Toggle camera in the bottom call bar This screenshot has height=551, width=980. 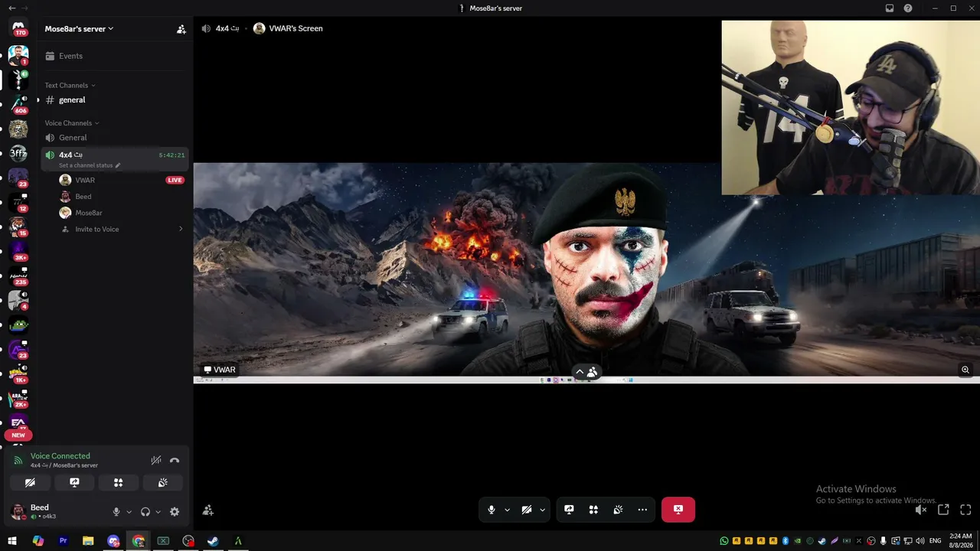pos(527,510)
